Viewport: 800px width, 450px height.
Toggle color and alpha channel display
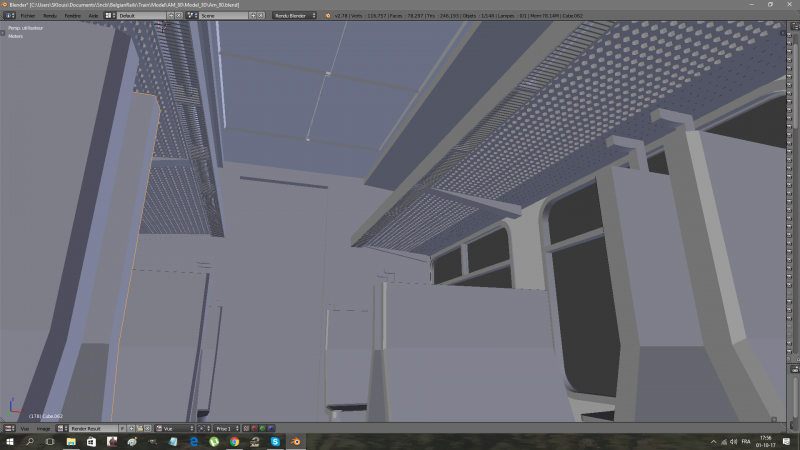(x=246, y=429)
